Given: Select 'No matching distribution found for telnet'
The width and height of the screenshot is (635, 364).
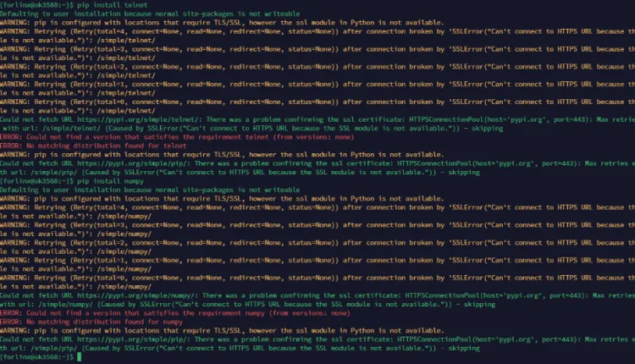Looking at the screenshot, I should [x=107, y=146].
